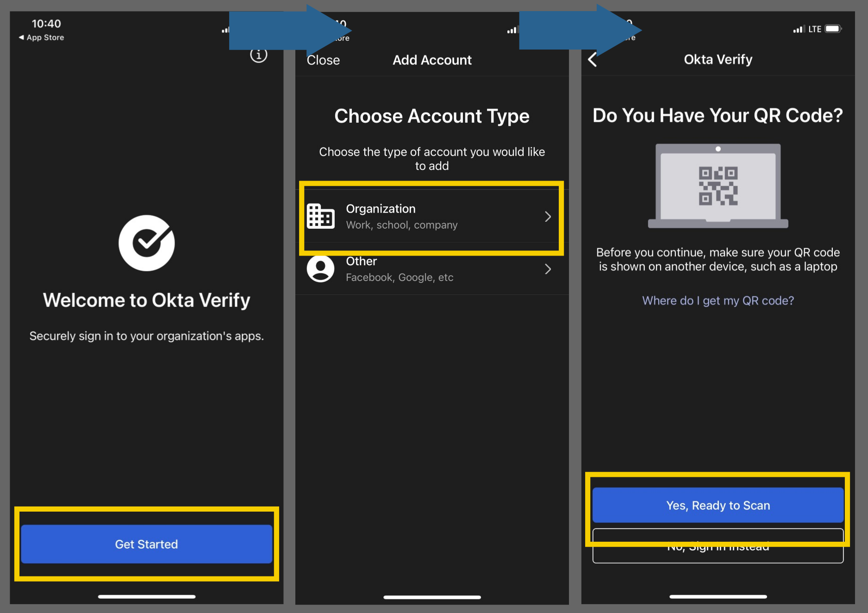The width and height of the screenshot is (868, 613).
Task: Tap the Other person avatar icon
Action: [320, 269]
